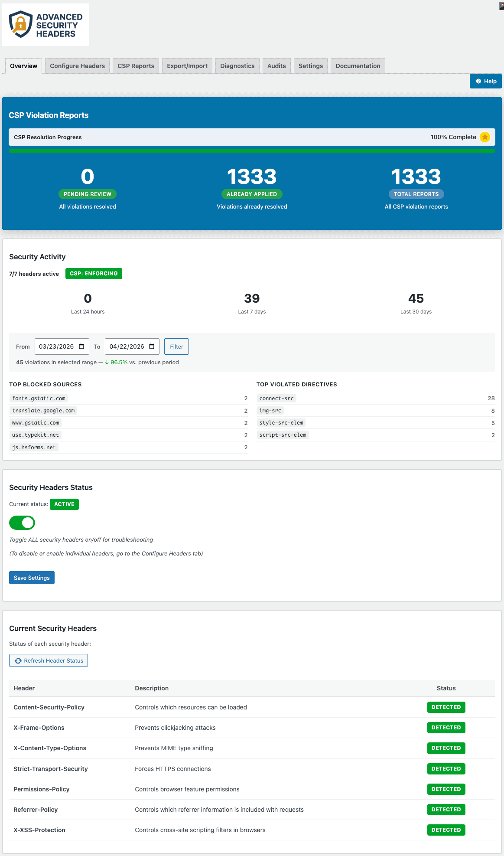Click the Save Settings button

pos(32,578)
